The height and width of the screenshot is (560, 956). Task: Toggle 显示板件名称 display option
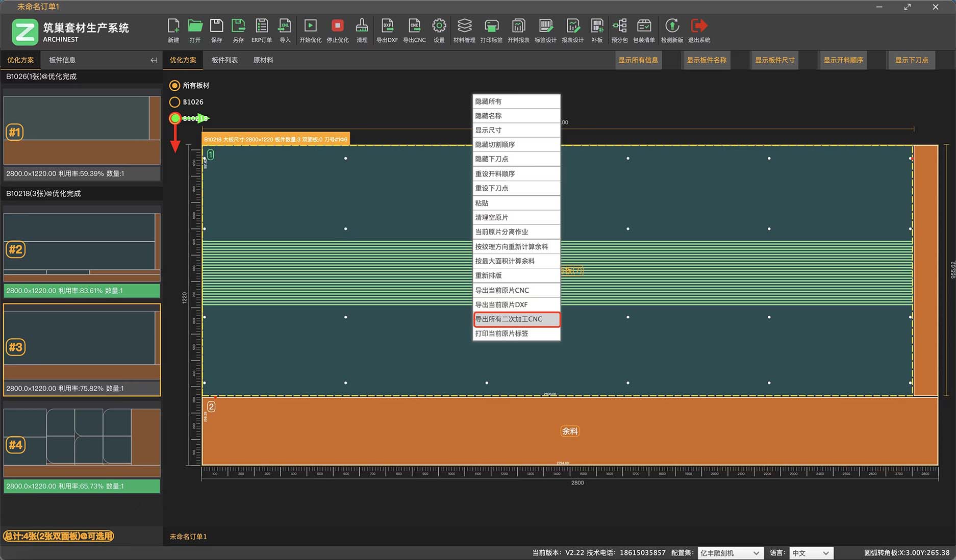(x=707, y=60)
